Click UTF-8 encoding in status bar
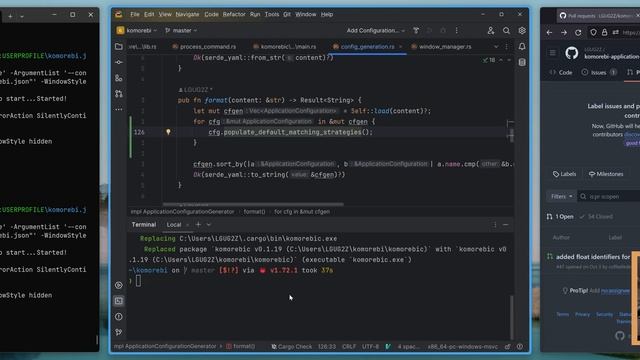 click(x=370, y=347)
